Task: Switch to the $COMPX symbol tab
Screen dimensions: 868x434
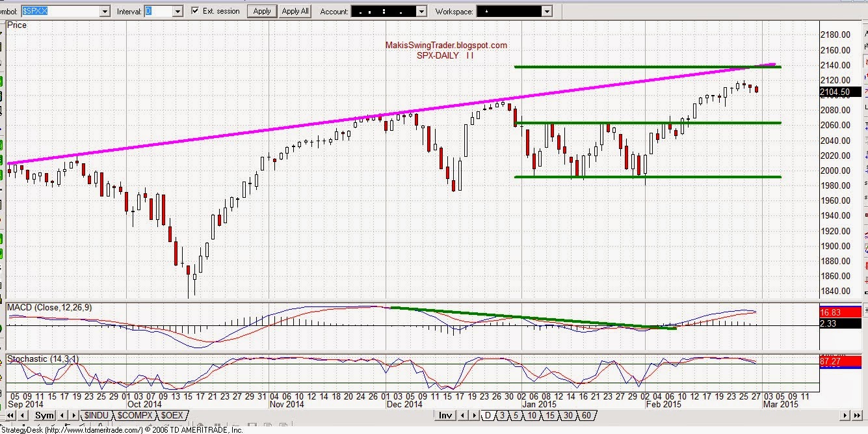Action: 135,415
